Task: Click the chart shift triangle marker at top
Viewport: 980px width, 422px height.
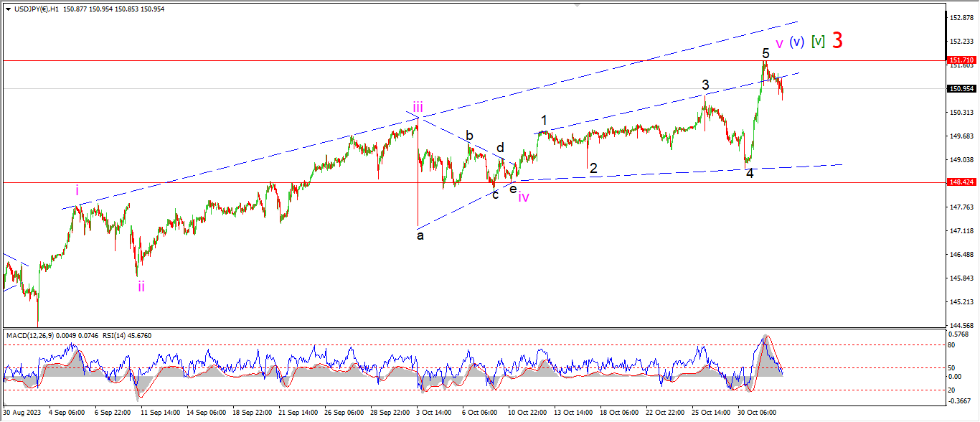Action: 576,6
